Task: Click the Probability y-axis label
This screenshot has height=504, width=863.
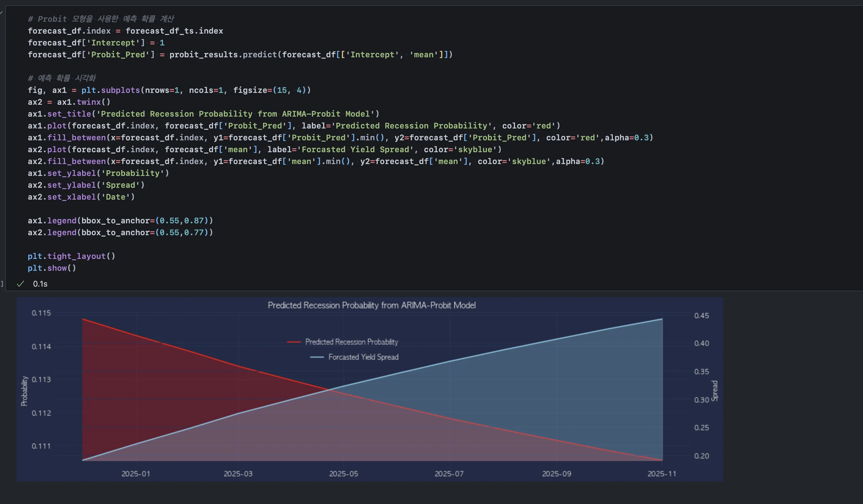Action: 24,391
